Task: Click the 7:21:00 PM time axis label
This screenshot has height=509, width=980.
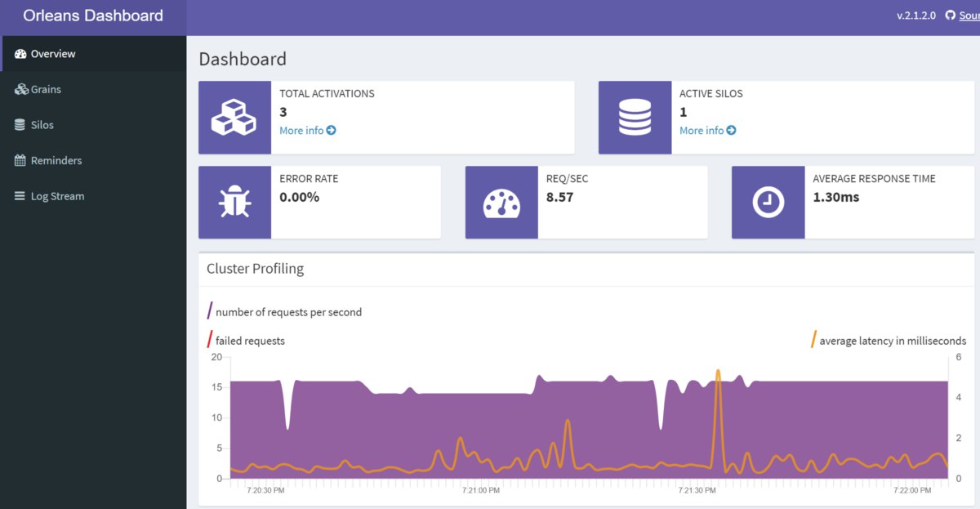Action: (480, 491)
